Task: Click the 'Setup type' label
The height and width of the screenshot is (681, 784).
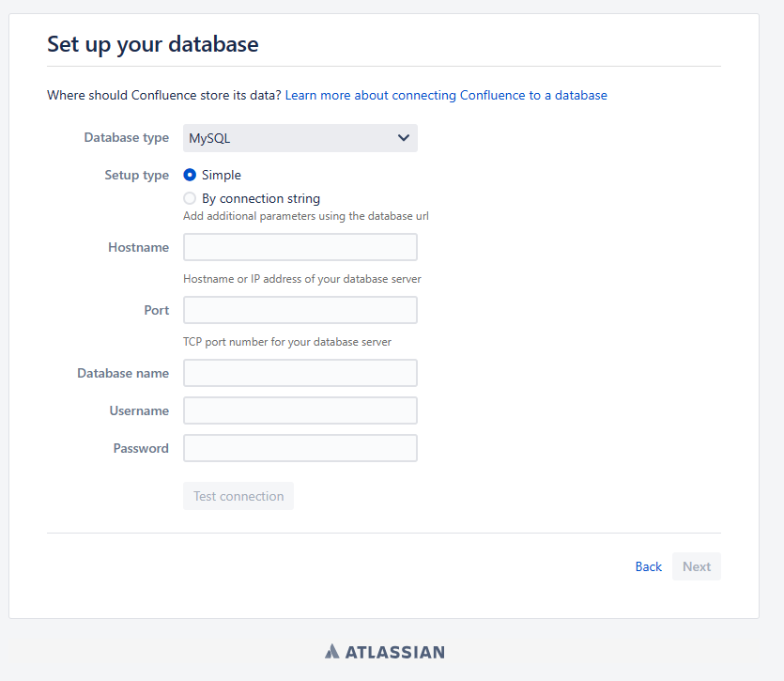Action: [136, 175]
